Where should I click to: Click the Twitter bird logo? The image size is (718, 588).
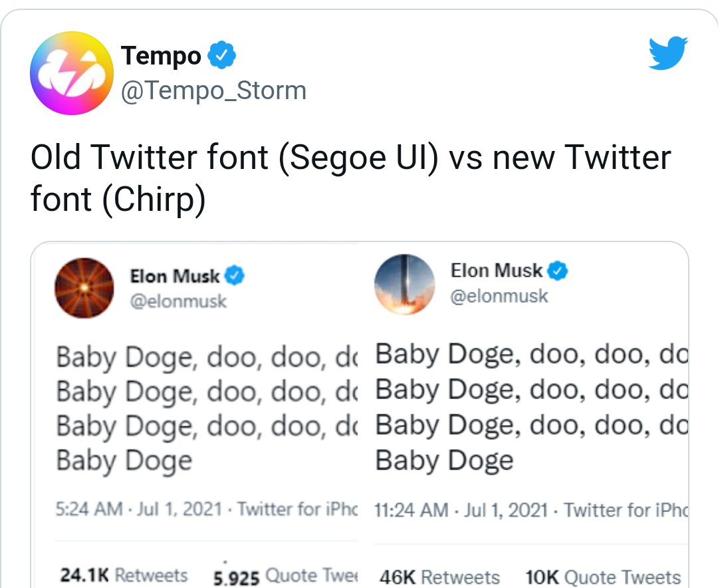668,53
